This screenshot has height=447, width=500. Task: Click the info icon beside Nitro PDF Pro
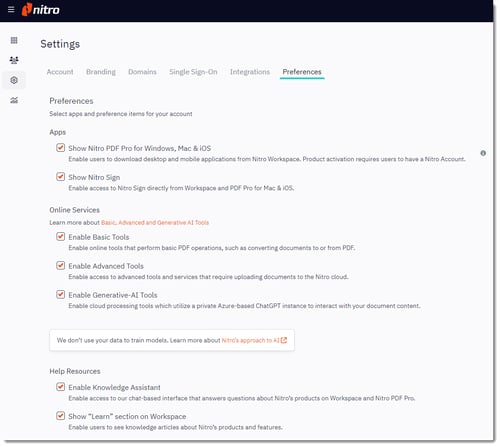tap(483, 153)
